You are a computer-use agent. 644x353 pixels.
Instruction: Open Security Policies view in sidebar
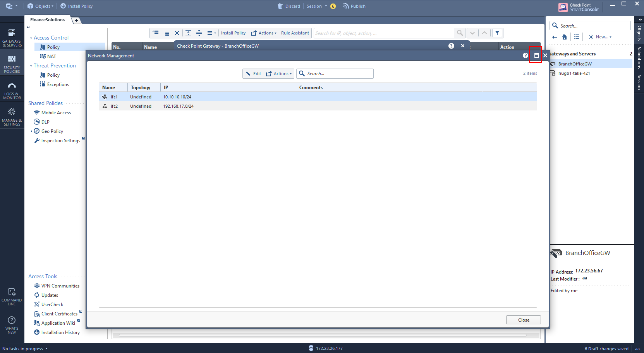12,64
